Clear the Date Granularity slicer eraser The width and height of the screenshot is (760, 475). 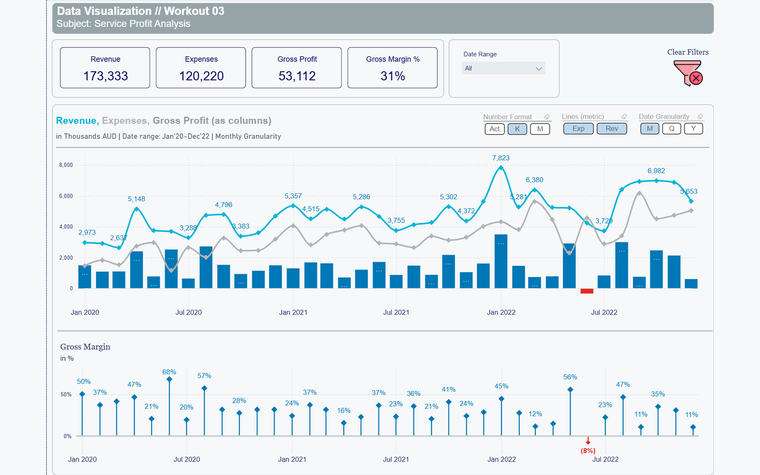click(x=700, y=116)
